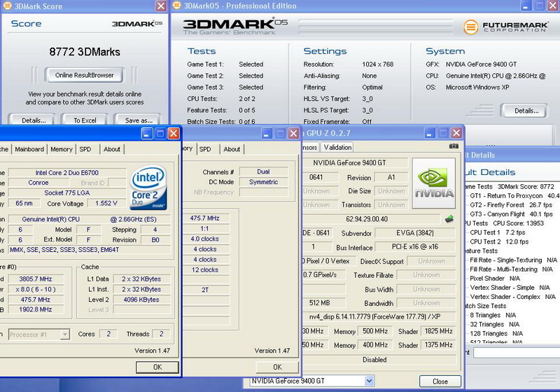The width and height of the screenshot is (560, 392).
Task: Minimize the middle CPU-Z window
Action: 267,134
